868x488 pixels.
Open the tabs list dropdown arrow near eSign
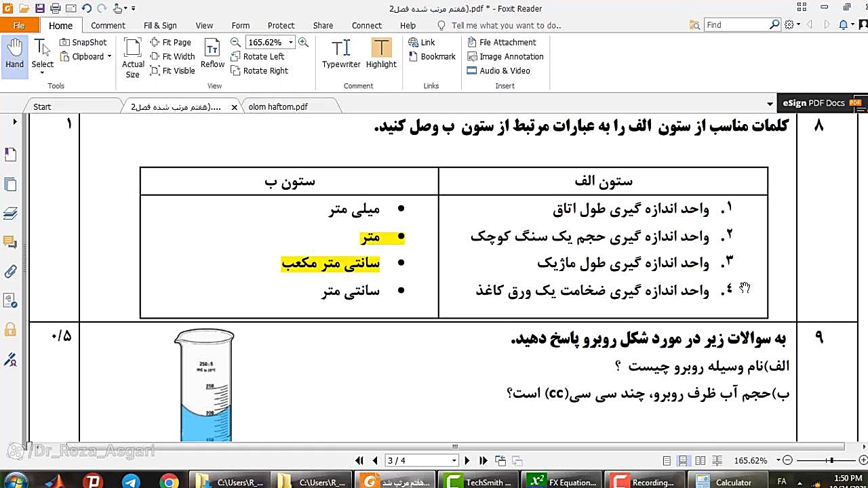(770, 103)
